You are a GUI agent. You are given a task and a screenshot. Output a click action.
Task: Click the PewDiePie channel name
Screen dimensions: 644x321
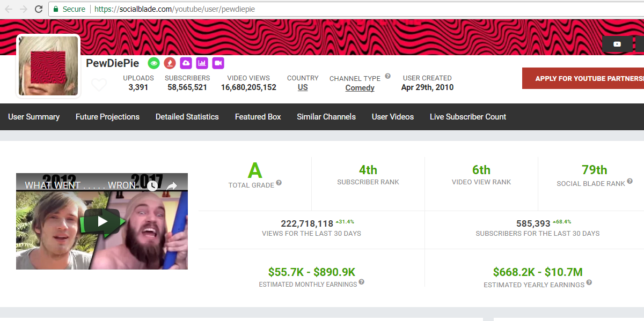point(113,63)
